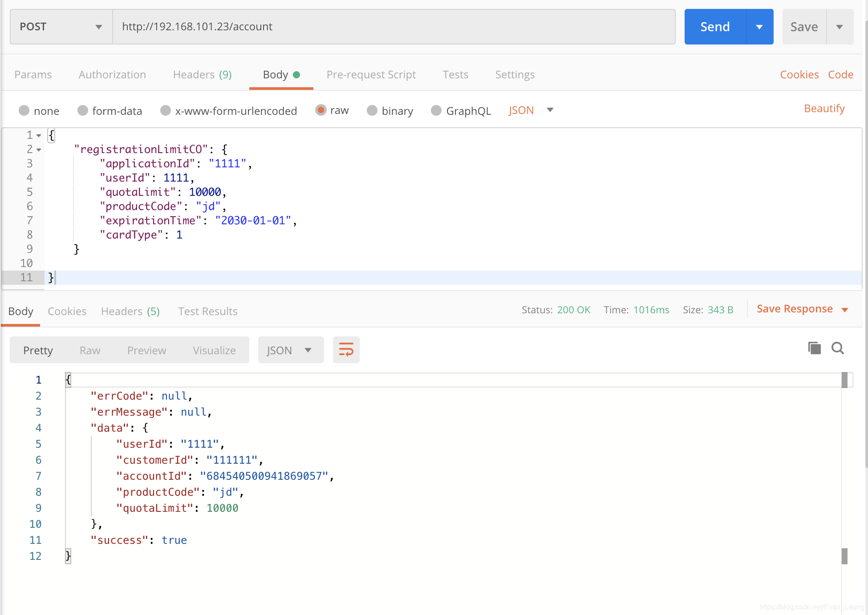
Task: Click the wrap lines icon in response toolbar
Action: click(346, 350)
